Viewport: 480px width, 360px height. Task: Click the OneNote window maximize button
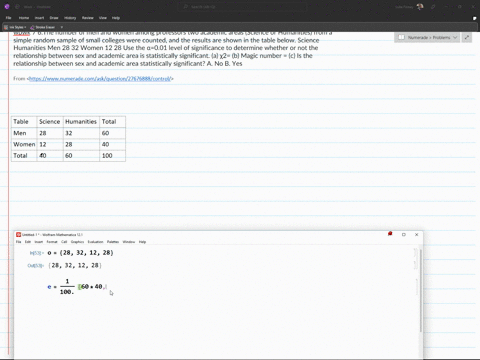460,7
